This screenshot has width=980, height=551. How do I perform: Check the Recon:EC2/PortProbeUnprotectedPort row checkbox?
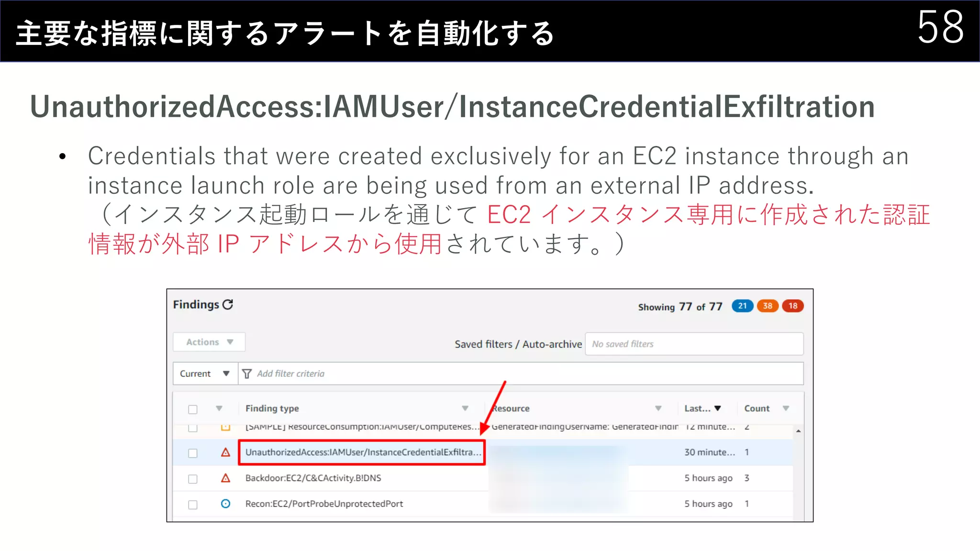tap(193, 505)
